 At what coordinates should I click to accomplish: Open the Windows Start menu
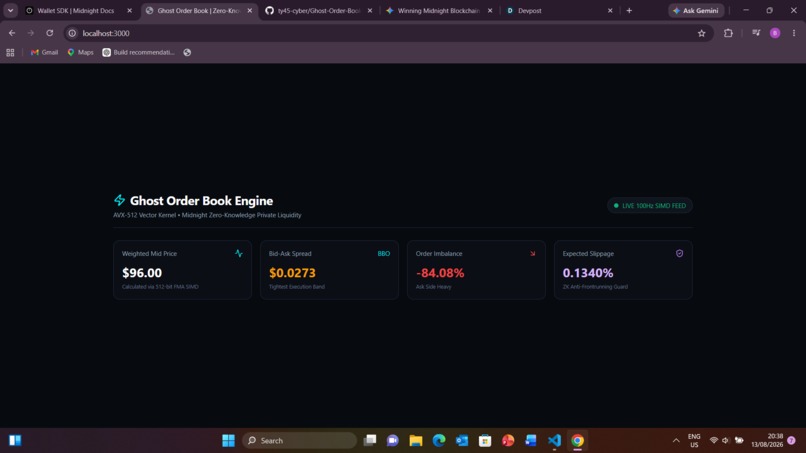(228, 441)
